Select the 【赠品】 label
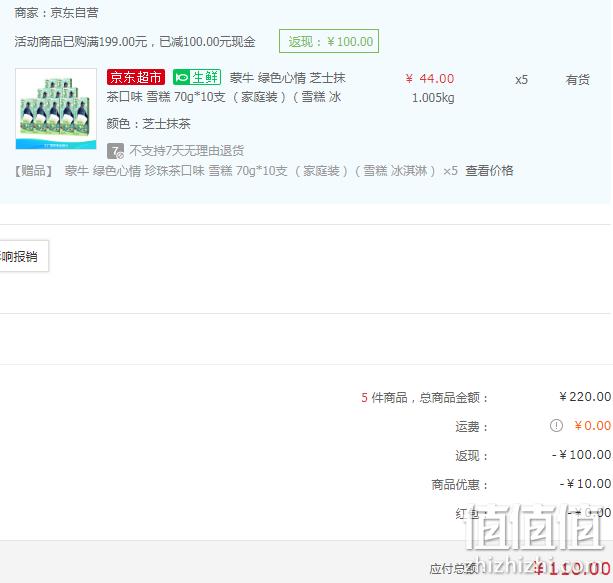 point(34,171)
